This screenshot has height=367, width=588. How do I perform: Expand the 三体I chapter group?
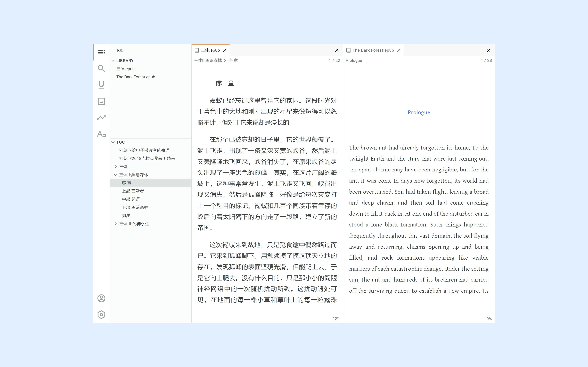(116, 167)
